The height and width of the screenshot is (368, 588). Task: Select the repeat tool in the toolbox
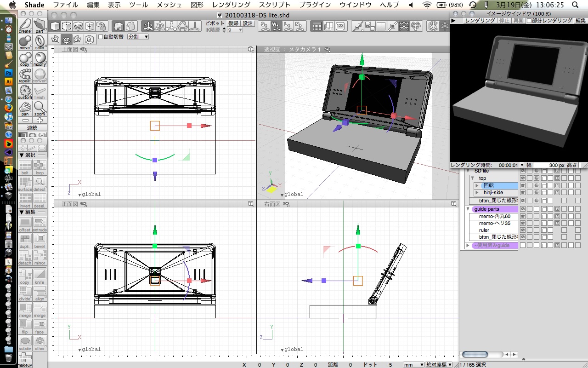pyautogui.click(x=25, y=75)
